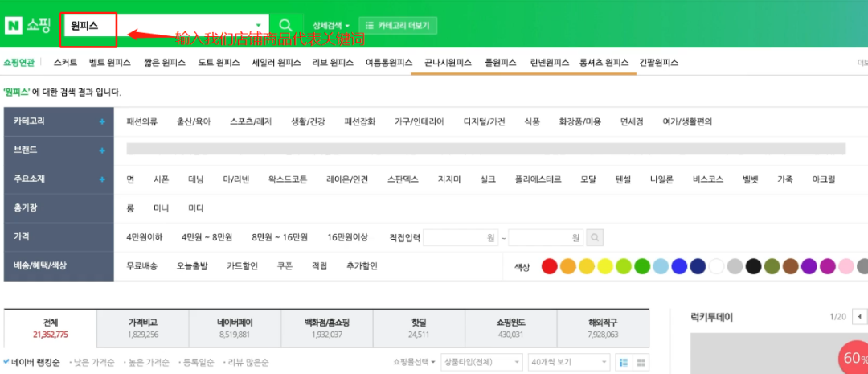Viewport: 868px width, 374px height.
Task: Filter material by 쉬폰
Action: click(161, 179)
